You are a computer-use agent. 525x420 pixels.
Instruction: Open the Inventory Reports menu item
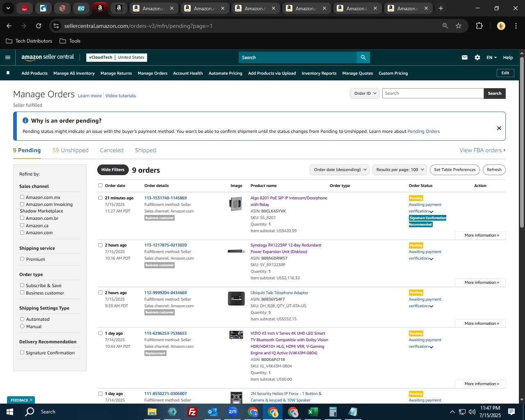click(319, 73)
